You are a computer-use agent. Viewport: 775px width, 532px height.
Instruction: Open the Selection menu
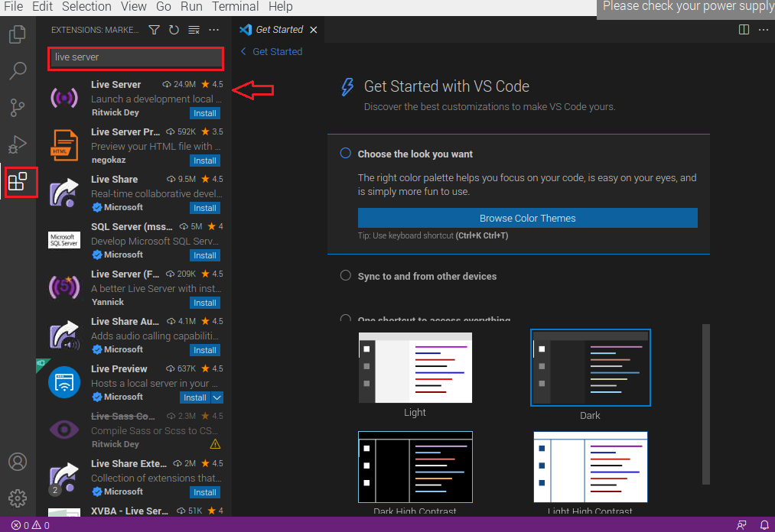tap(86, 7)
